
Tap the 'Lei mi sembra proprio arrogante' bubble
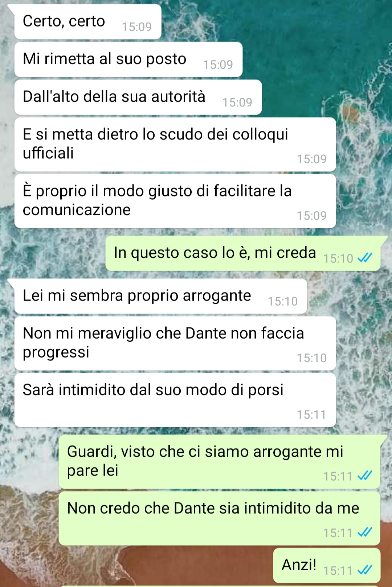(x=161, y=296)
